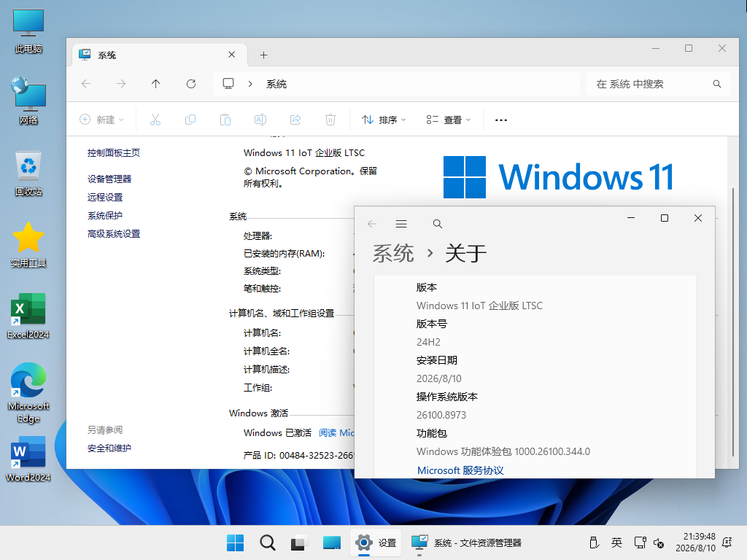747x560 pixels.
Task: Click the blue desktop app icon on taskbar
Action: [x=332, y=542]
